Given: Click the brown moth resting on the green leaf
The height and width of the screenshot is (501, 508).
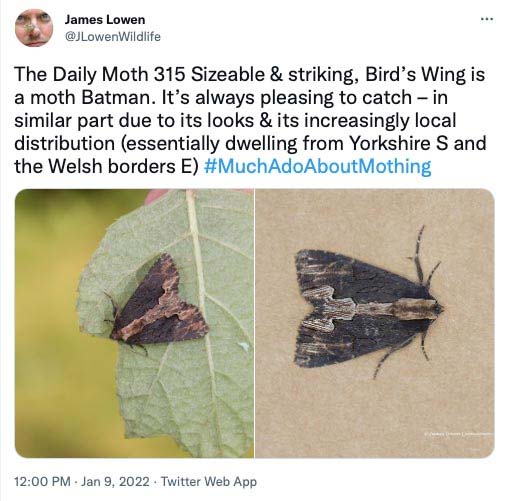Looking at the screenshot, I should click(157, 303).
